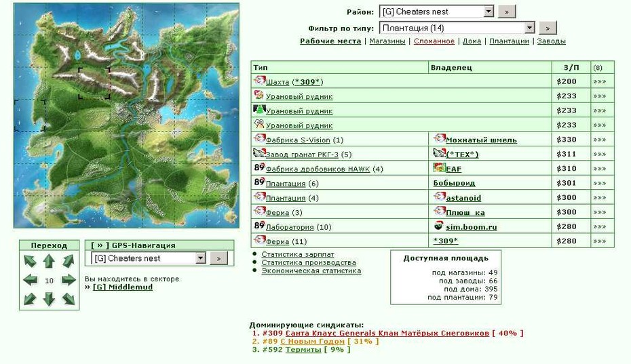
Task: Click the (8) column header
Action: click(x=598, y=68)
